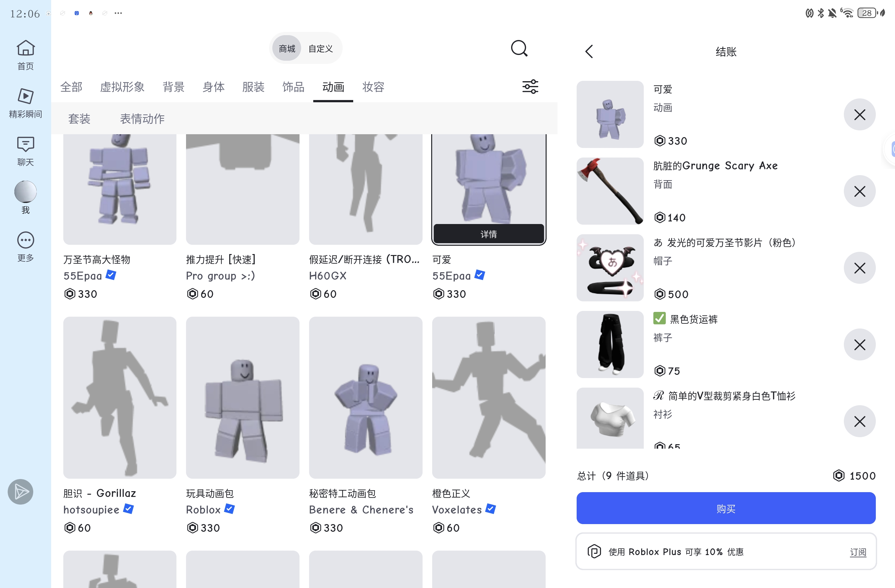The height and width of the screenshot is (588, 895).
Task: Remove 发光的可爱万圣节影片 hat from cart
Action: pyautogui.click(x=860, y=268)
